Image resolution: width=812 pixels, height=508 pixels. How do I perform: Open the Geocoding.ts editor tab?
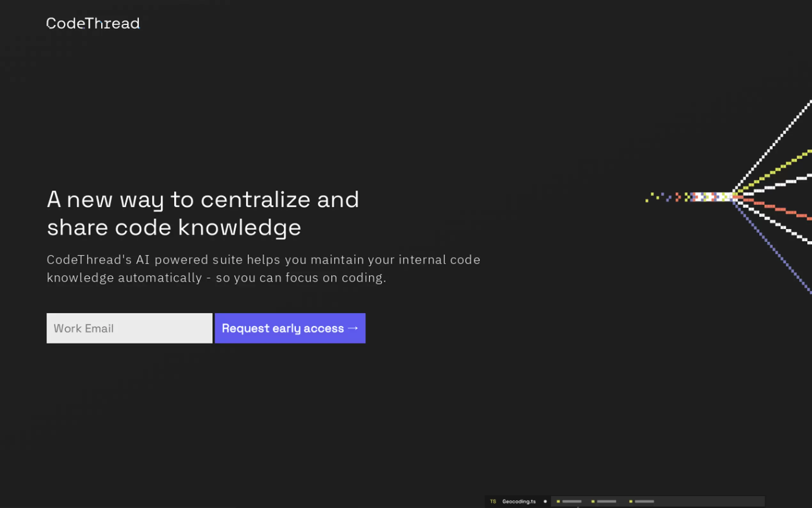519,501
